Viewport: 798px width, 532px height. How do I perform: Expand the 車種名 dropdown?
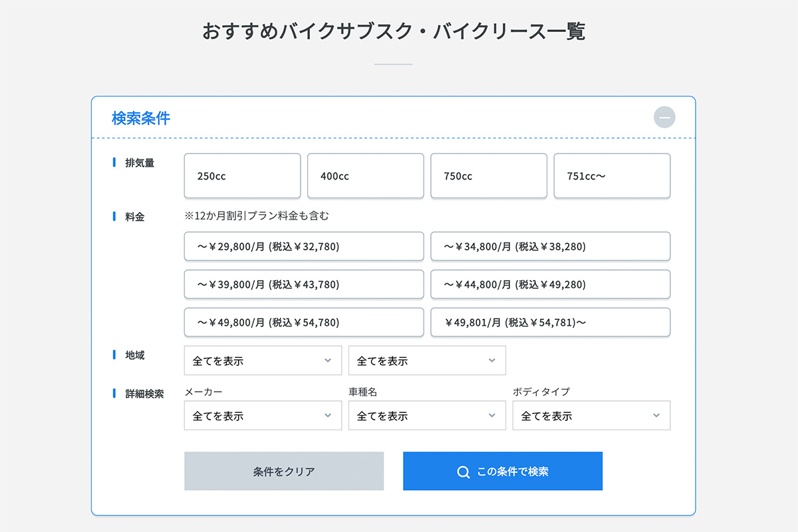click(x=427, y=416)
